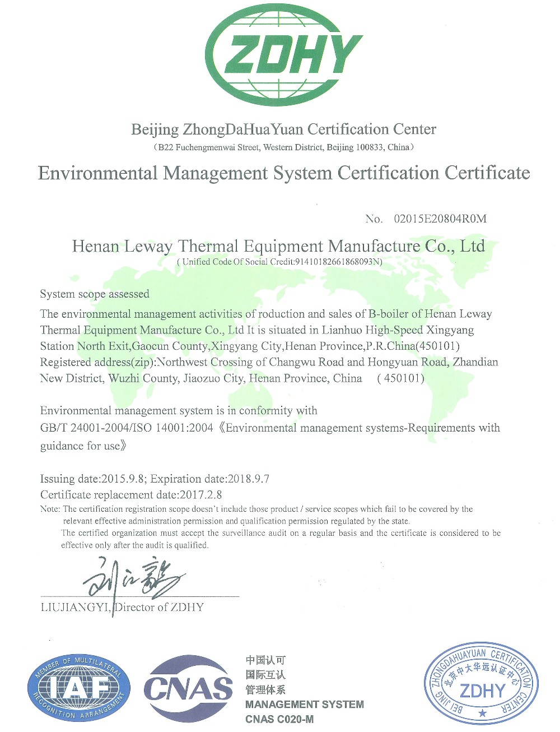
Task: Click the certificate number 02015E20804R0M
Action: point(440,219)
